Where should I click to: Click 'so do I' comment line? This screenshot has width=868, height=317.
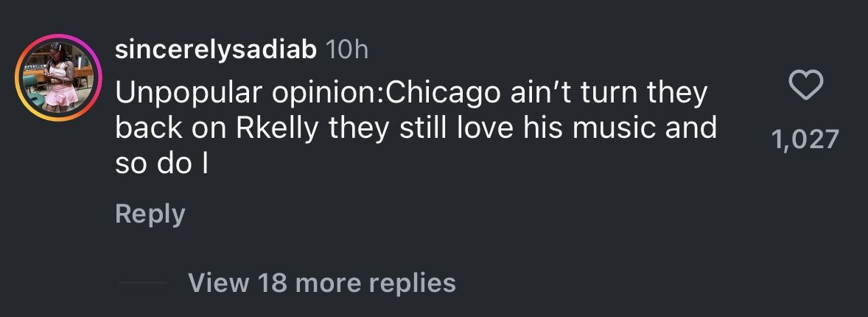point(161,163)
